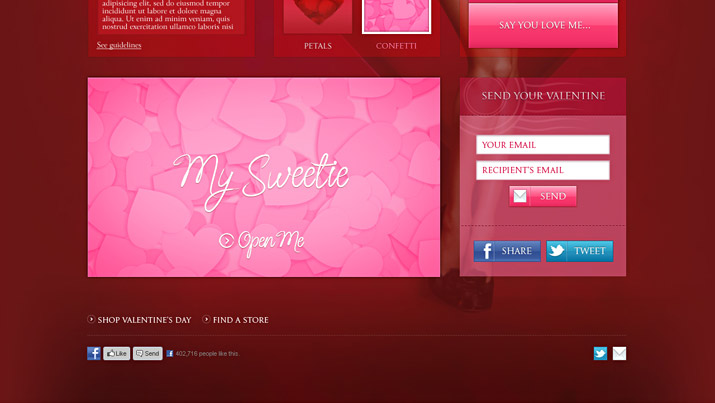Click the My Sweetie card preview

coord(264,177)
